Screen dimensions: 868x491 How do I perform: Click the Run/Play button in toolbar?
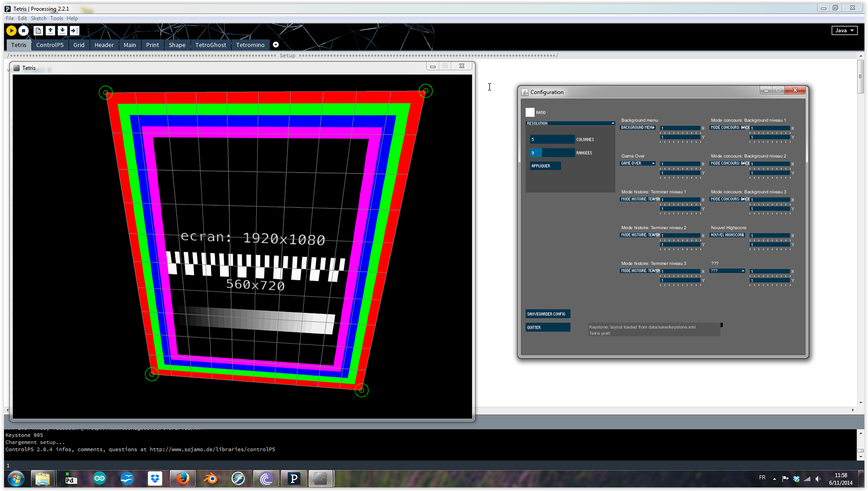(11, 30)
